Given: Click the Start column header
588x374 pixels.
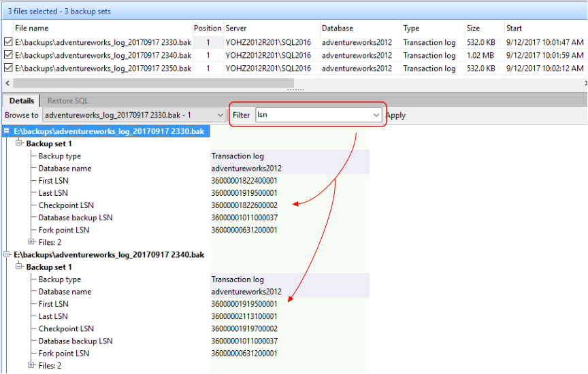Looking at the screenshot, I should pyautogui.click(x=514, y=29).
